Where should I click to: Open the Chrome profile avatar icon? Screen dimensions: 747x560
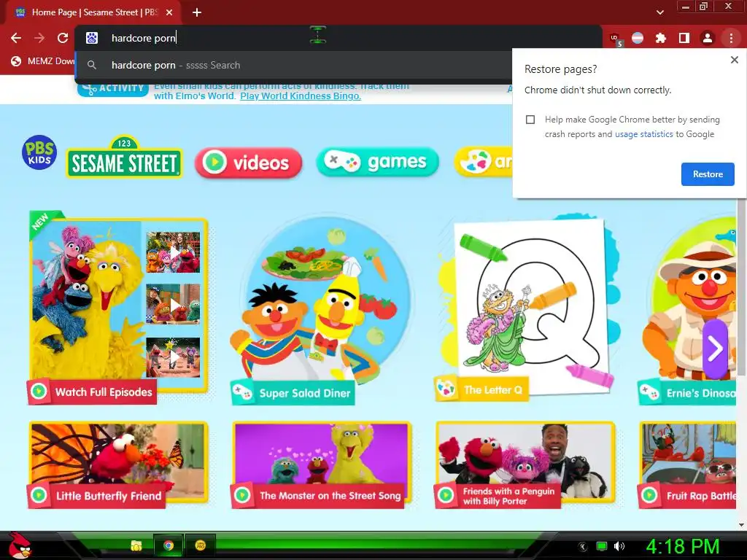point(708,38)
